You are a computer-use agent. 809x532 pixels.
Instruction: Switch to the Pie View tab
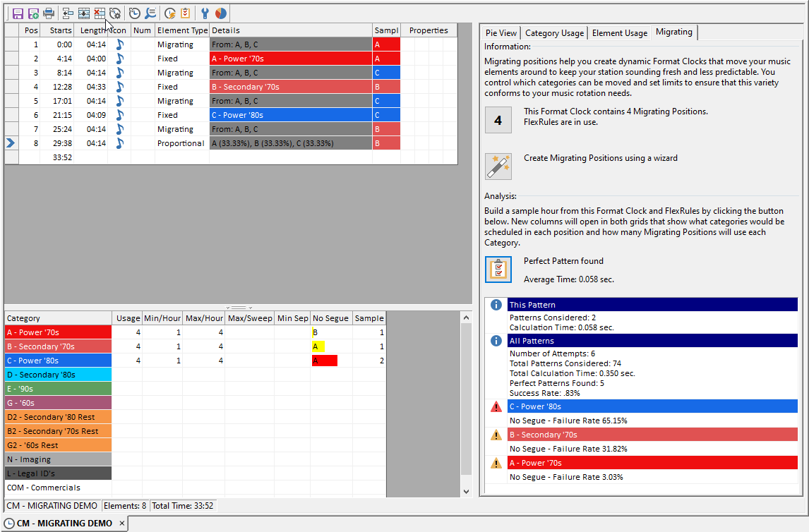501,33
